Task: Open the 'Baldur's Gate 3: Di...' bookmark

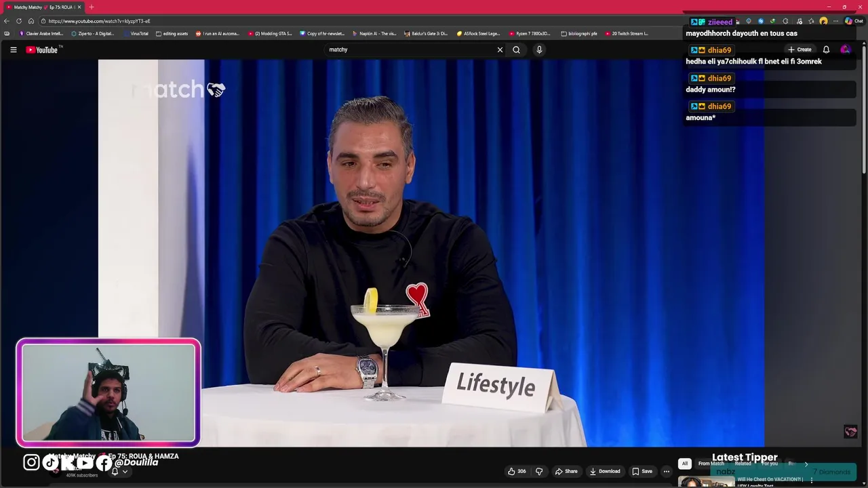Action: coord(427,33)
